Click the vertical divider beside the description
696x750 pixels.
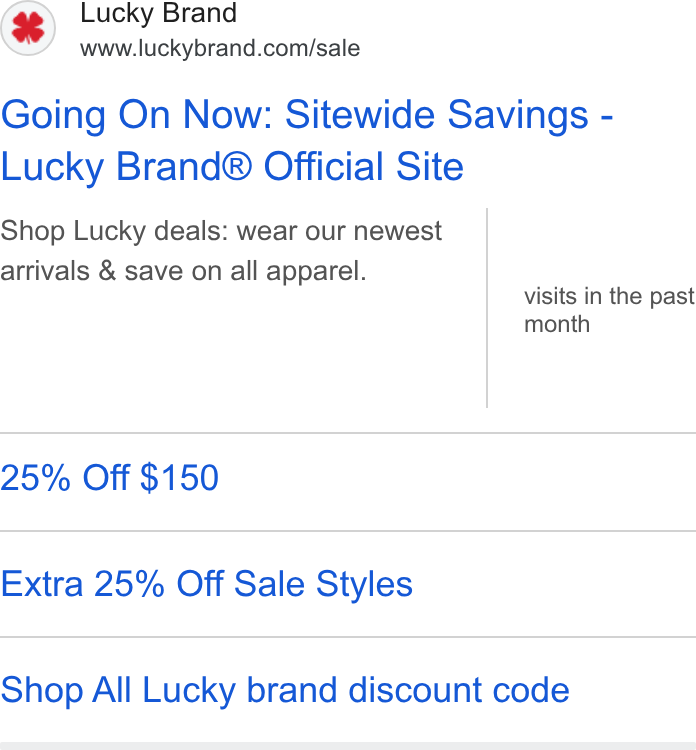[487, 308]
